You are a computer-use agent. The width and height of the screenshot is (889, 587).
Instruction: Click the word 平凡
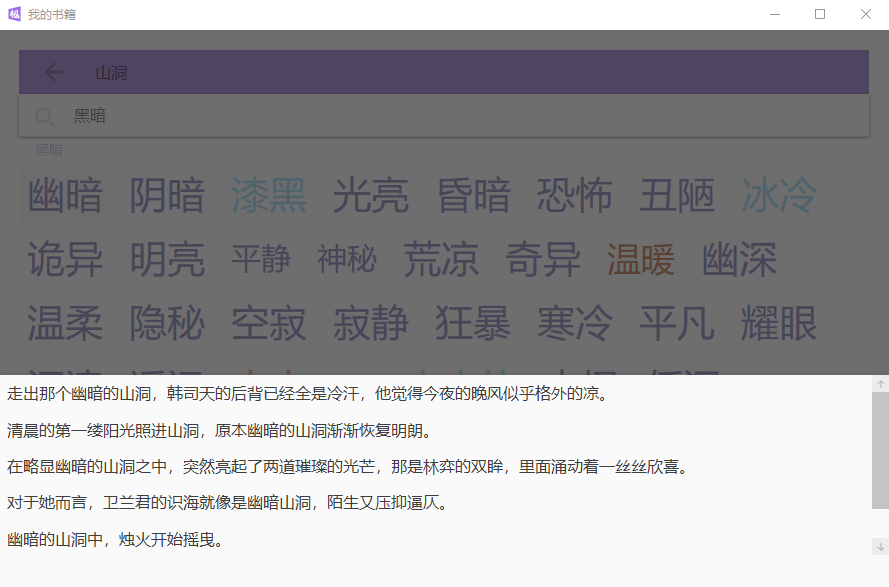(x=677, y=323)
